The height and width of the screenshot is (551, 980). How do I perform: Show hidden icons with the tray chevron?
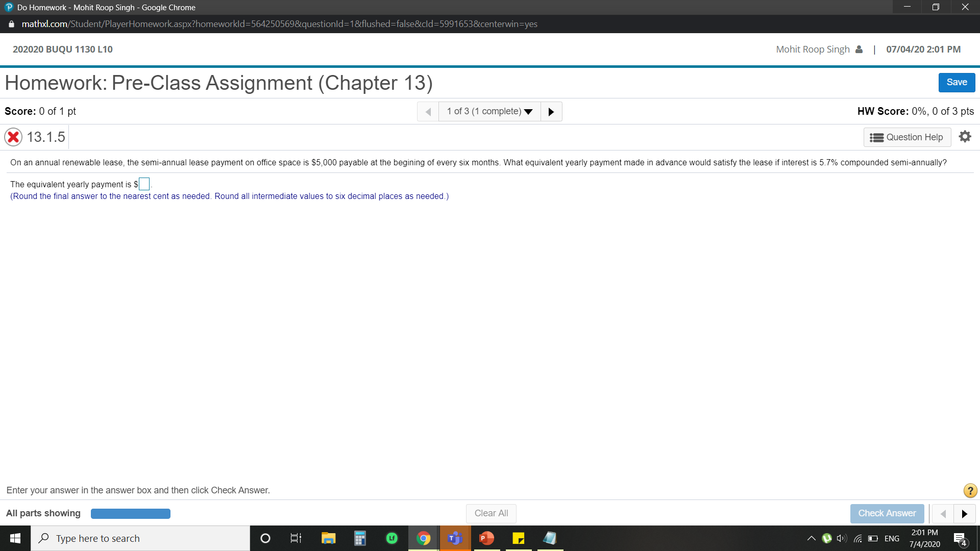click(x=811, y=538)
